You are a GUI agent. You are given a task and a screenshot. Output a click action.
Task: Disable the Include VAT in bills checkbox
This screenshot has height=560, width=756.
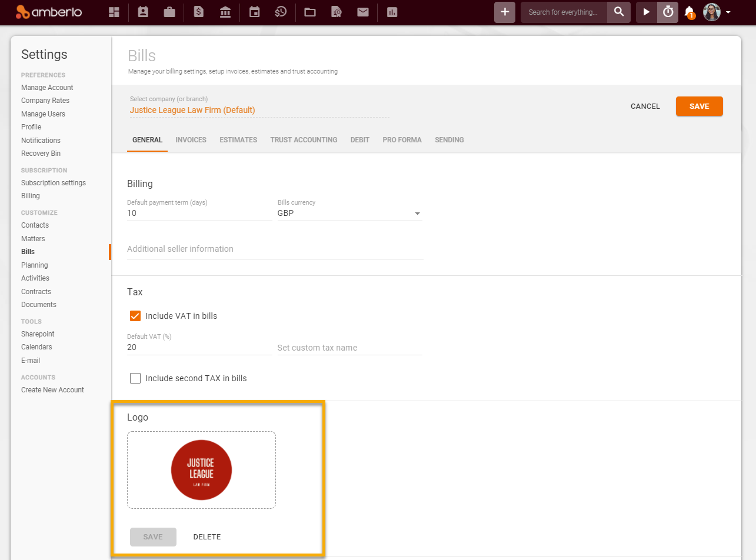click(135, 316)
